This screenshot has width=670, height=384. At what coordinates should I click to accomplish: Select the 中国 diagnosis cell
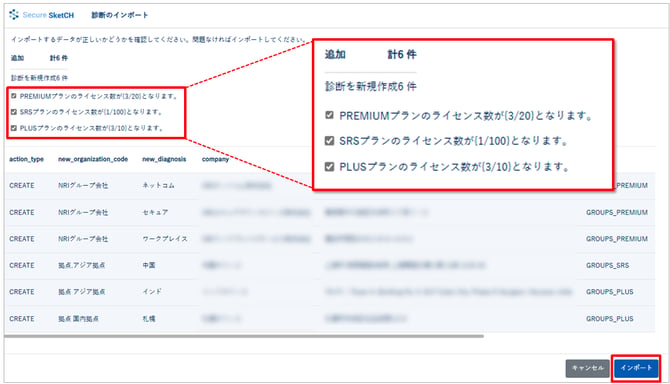click(x=149, y=265)
